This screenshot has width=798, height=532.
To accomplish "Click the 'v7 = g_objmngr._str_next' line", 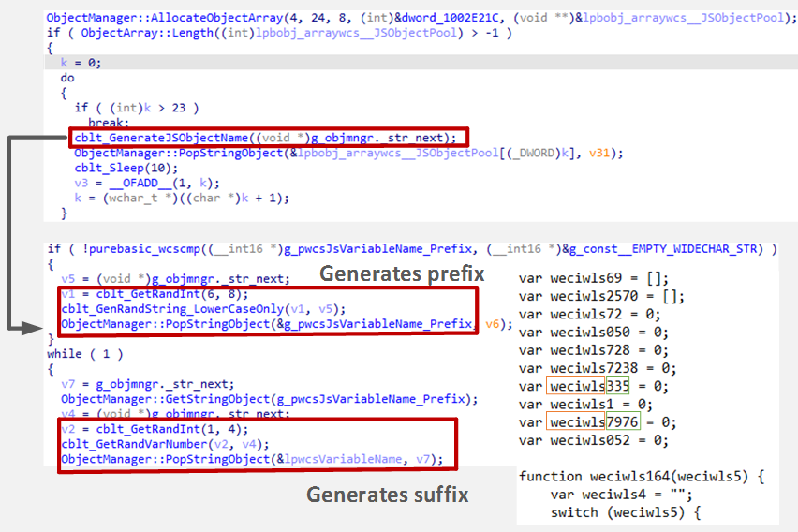I will [x=148, y=384].
